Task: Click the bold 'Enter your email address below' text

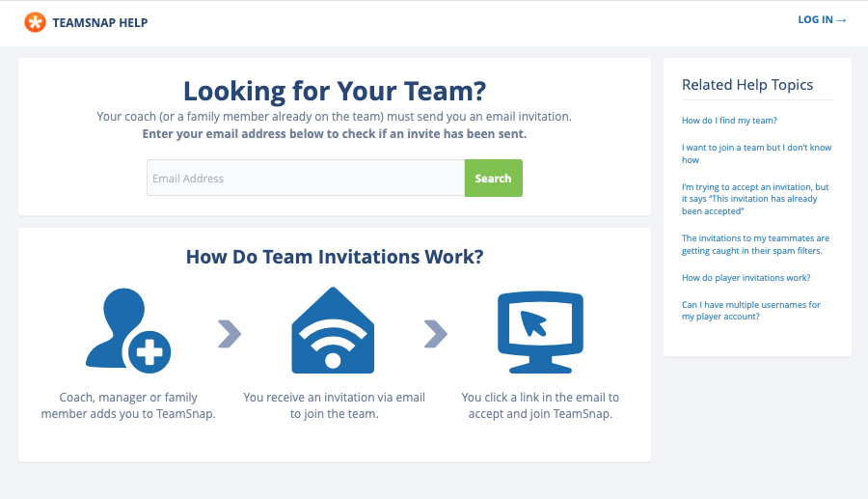Action: (x=335, y=134)
